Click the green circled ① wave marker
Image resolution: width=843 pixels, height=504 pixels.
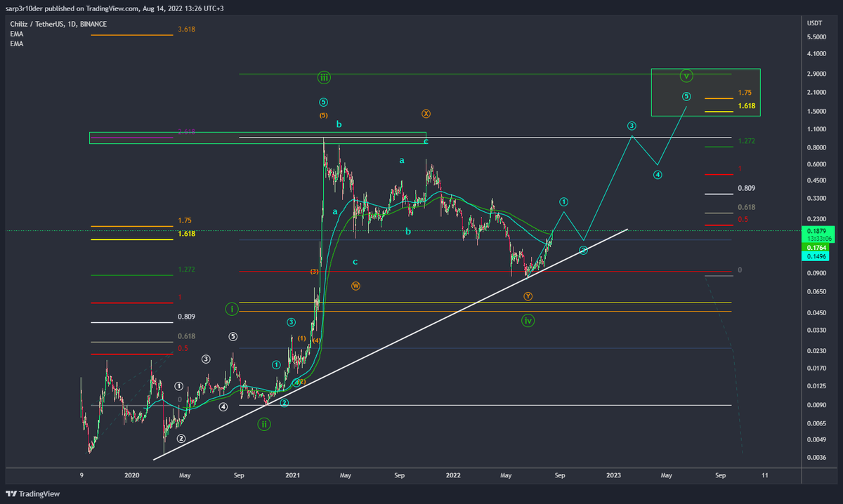tap(563, 201)
